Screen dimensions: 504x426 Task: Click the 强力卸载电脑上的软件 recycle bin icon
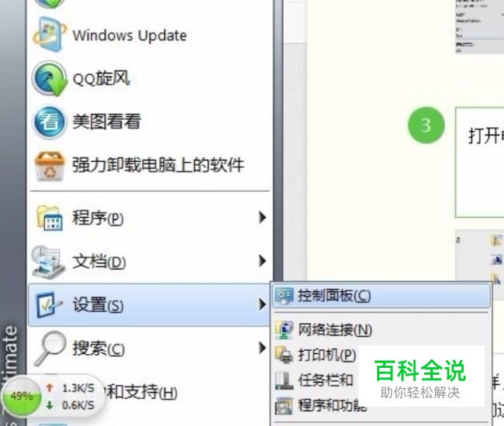pyautogui.click(x=49, y=166)
